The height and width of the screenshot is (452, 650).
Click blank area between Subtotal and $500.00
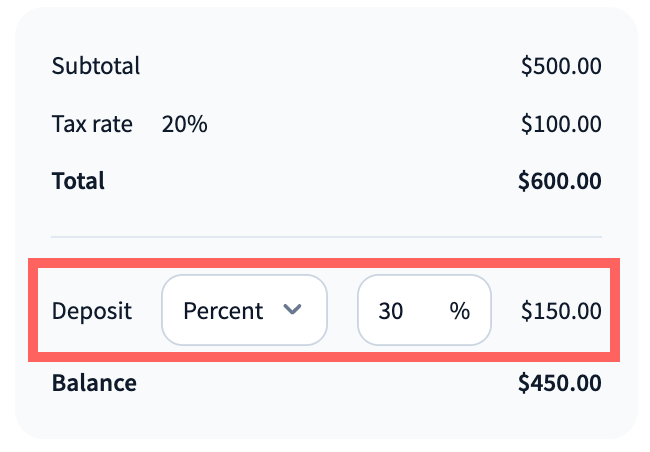pyautogui.click(x=330, y=67)
